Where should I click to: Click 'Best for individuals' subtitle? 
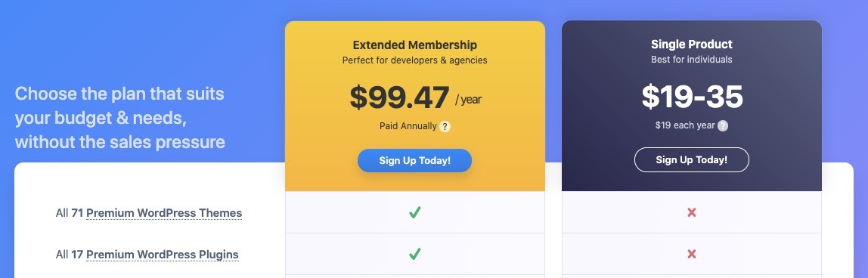point(691,59)
